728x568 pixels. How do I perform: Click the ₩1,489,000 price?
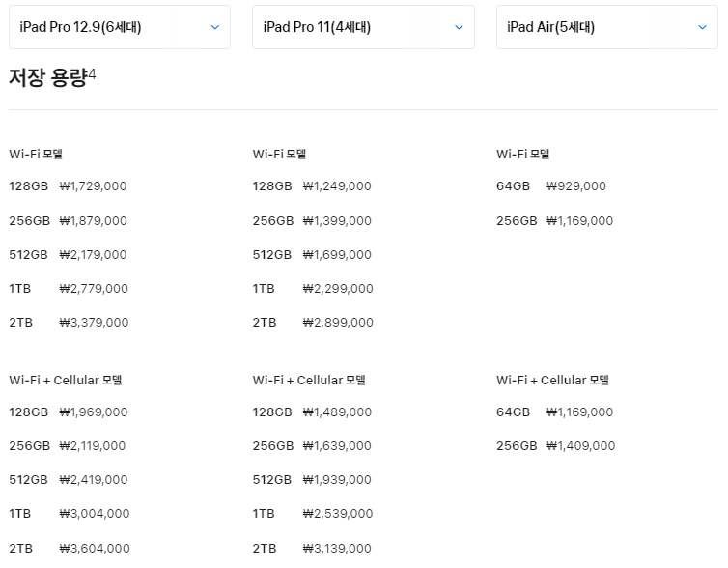coord(337,412)
